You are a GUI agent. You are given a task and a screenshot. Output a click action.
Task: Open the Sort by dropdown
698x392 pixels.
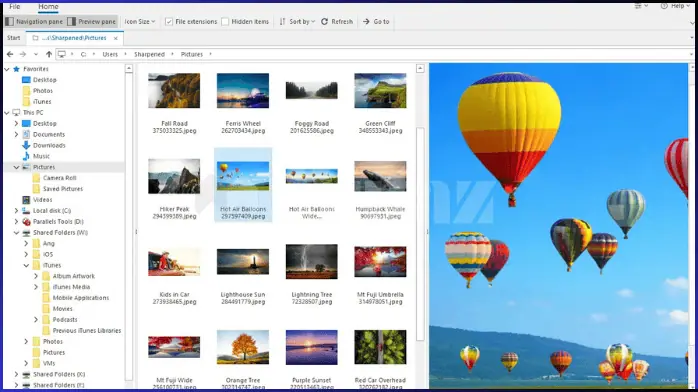(x=297, y=21)
